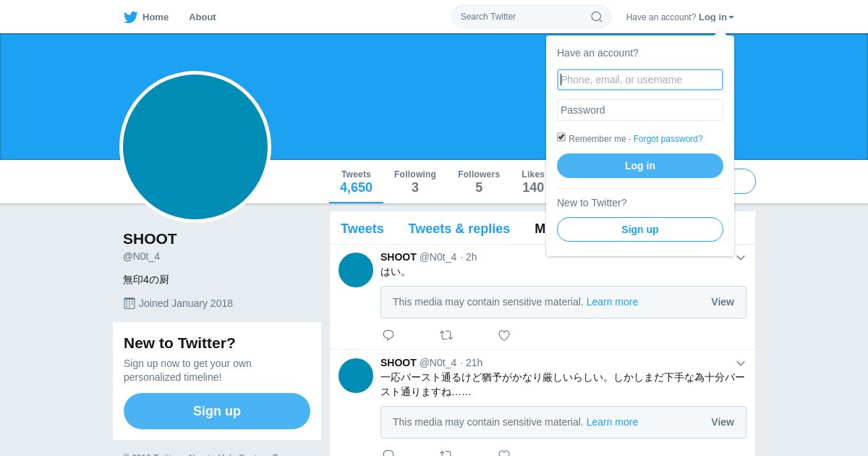Click the large Sign up button in sidebar
Image resolution: width=868 pixels, height=456 pixels.
217,411
